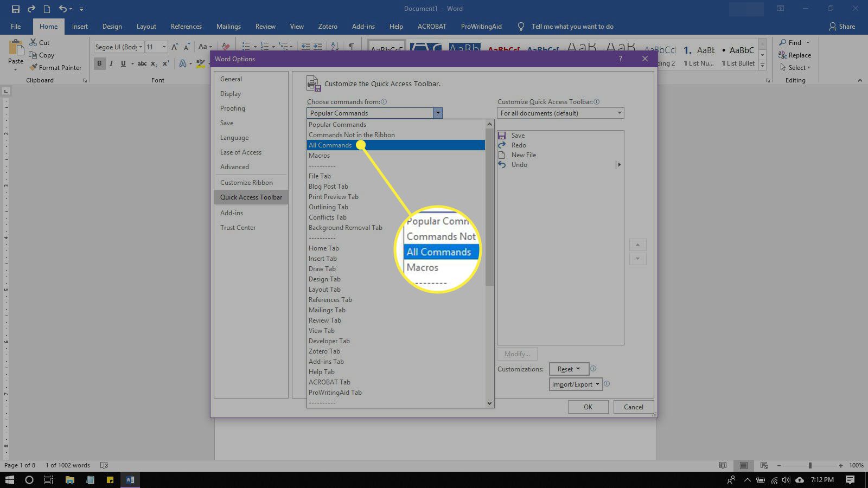
Task: Expand the Clipboard group dialog launcher
Action: click(85, 80)
